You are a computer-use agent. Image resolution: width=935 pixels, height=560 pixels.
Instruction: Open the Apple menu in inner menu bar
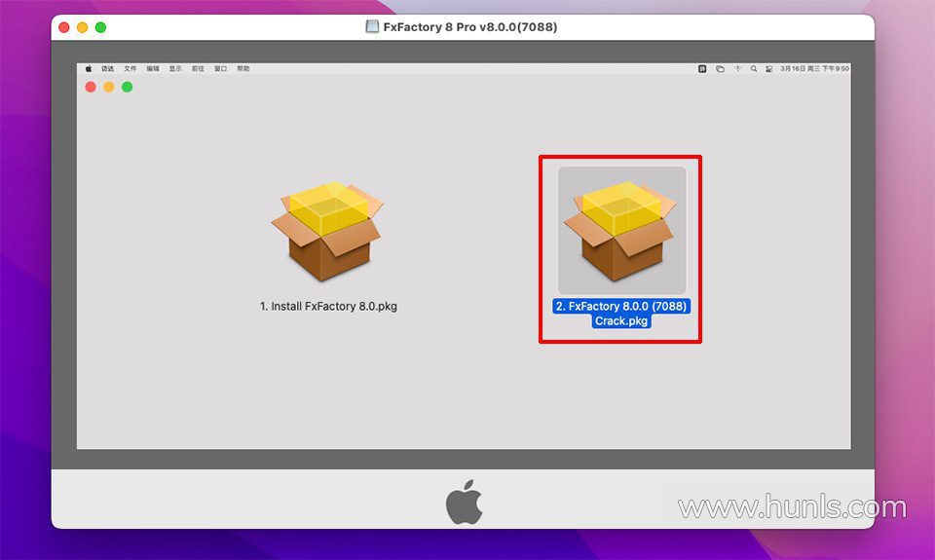click(89, 68)
